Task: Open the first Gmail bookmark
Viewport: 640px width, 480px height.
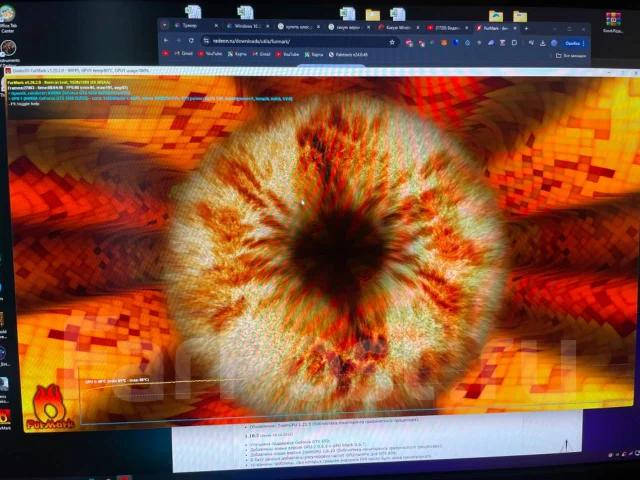Action: pyautogui.click(x=184, y=53)
